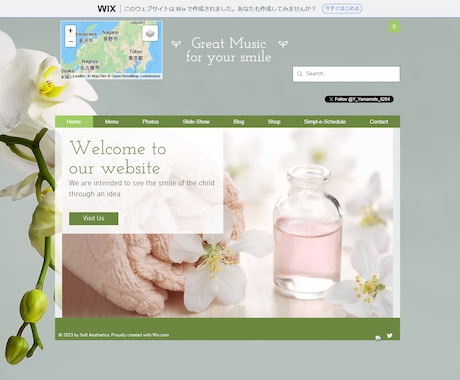The width and height of the screenshot is (460, 380).
Task: Open the Shop page
Action: (x=274, y=122)
